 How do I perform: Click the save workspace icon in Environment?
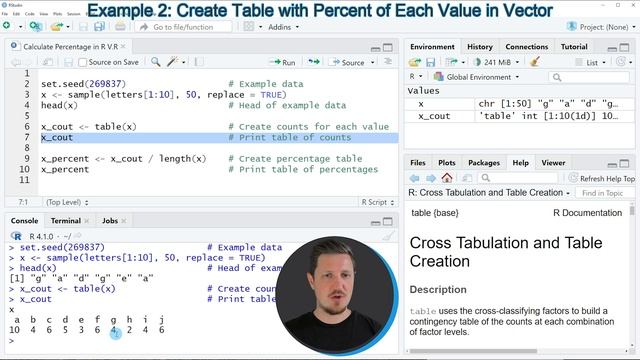click(431, 62)
